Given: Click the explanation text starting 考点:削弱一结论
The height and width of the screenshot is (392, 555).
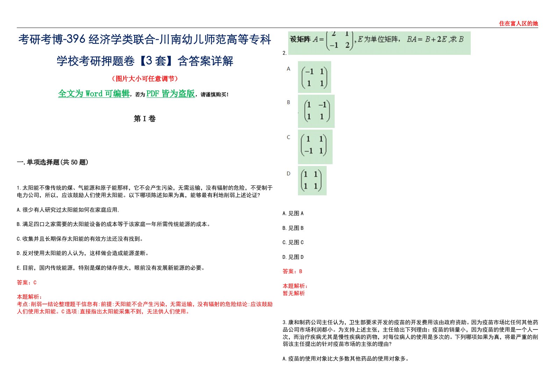Looking at the screenshot, I should (x=144, y=308).
